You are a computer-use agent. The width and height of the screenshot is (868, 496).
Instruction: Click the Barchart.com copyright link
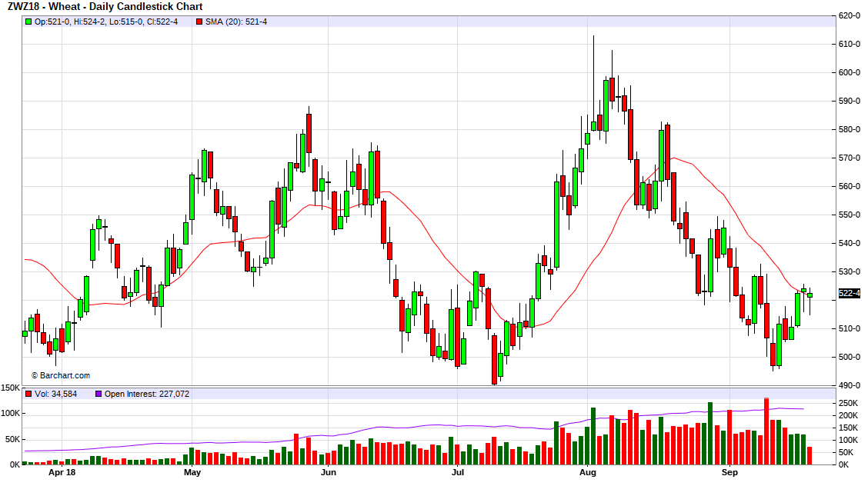(x=60, y=375)
